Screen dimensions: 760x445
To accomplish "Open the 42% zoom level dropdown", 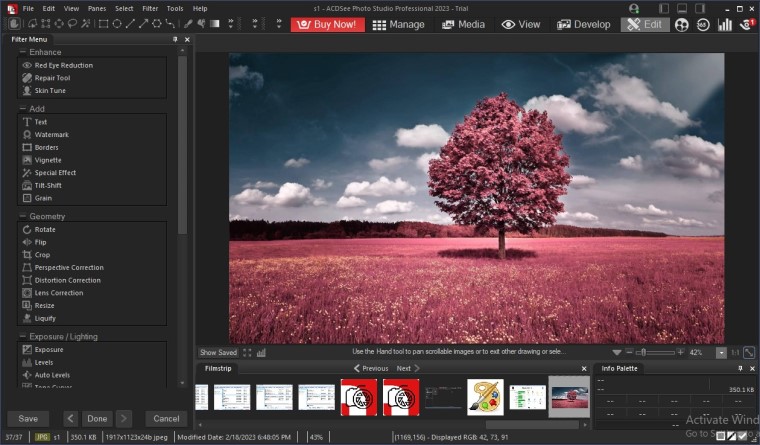I will tap(721, 353).
